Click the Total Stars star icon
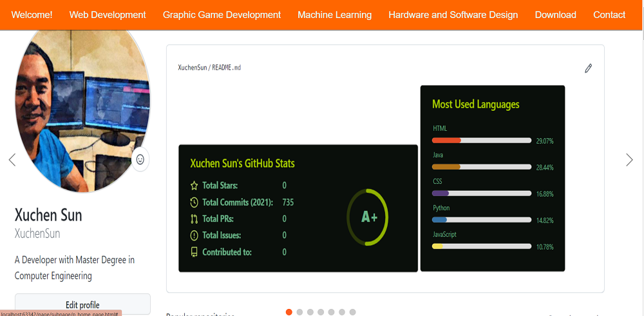 tap(194, 186)
